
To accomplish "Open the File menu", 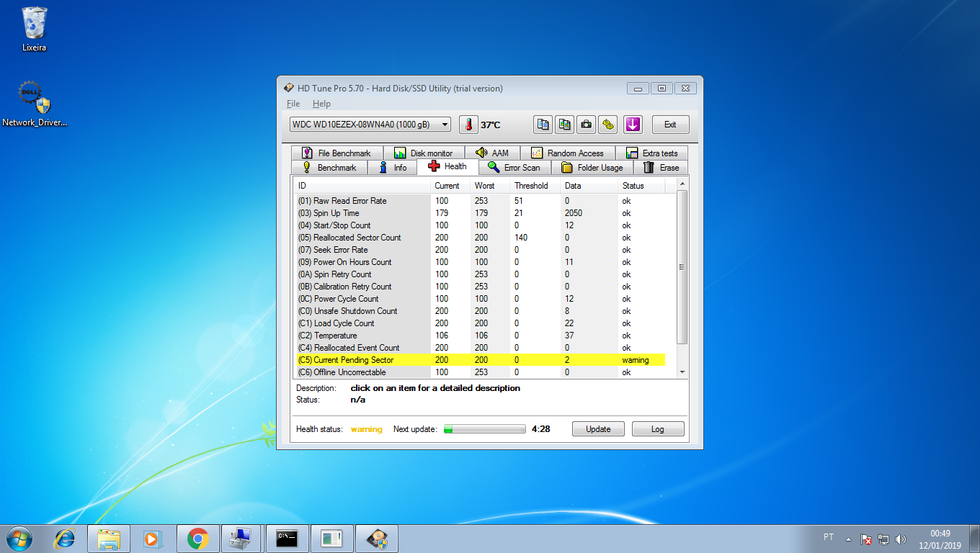I will [x=293, y=104].
